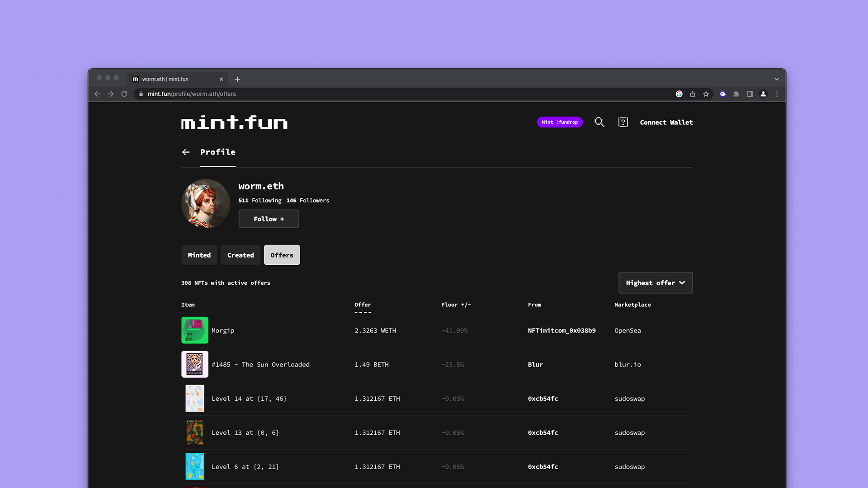This screenshot has width=868, height=488.
Task: Select the Morgip NFT thumbnail
Action: [x=194, y=330]
